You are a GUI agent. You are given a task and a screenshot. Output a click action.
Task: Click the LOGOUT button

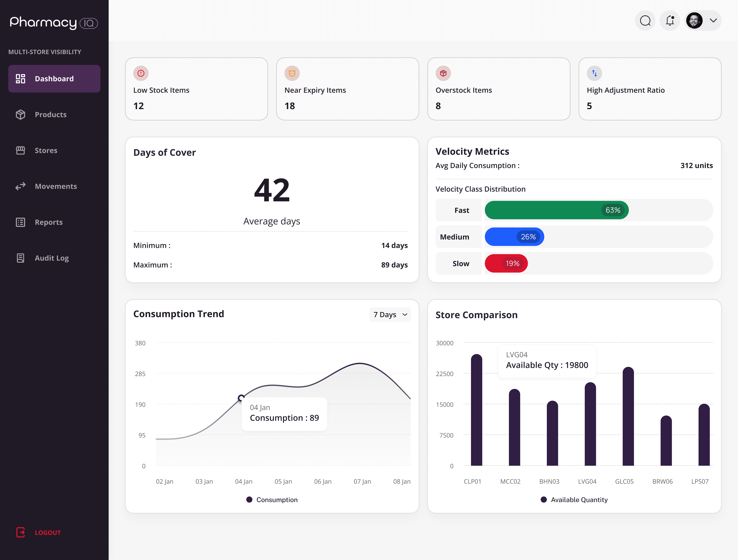[x=47, y=533]
